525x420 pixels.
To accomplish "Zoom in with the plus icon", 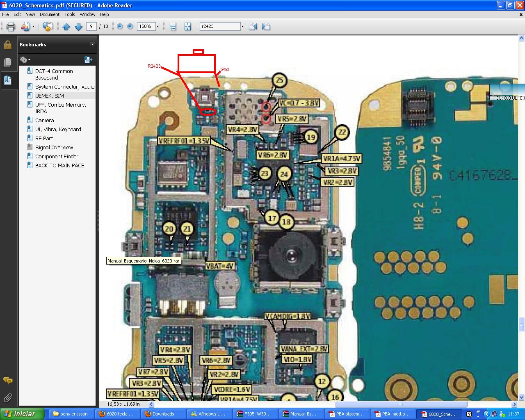I will (x=130, y=26).
